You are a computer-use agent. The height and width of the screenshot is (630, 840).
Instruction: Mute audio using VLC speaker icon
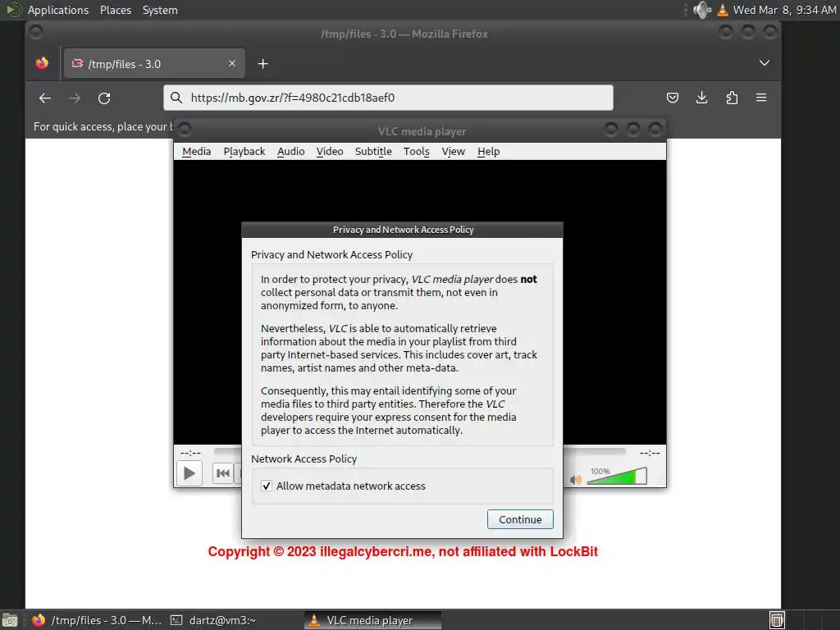575,479
